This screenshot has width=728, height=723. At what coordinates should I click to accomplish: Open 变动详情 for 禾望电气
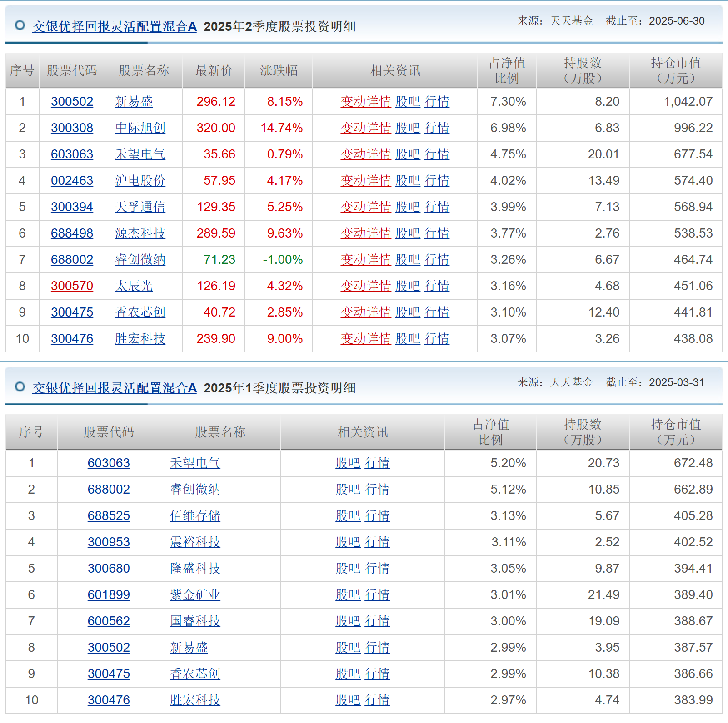pyautogui.click(x=366, y=154)
